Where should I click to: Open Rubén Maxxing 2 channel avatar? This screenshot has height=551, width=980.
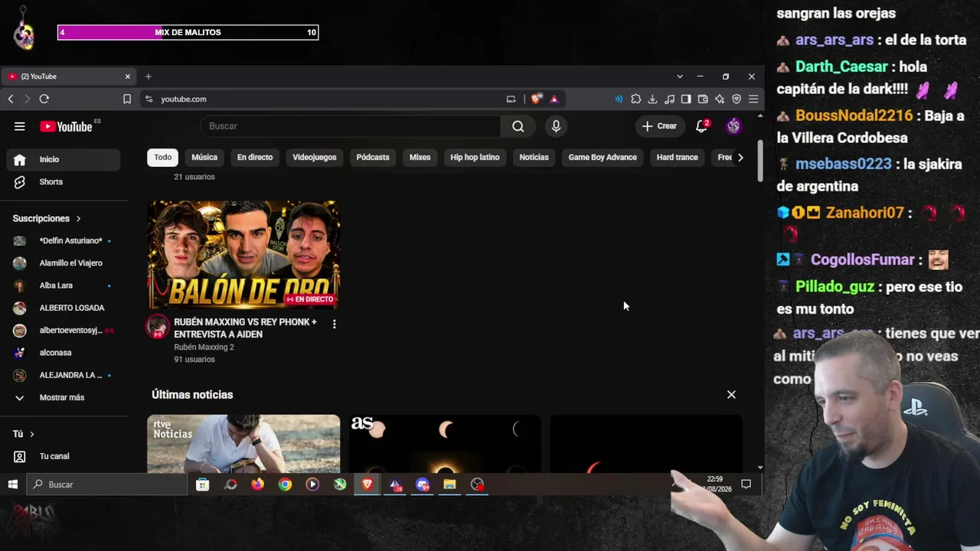(x=158, y=327)
